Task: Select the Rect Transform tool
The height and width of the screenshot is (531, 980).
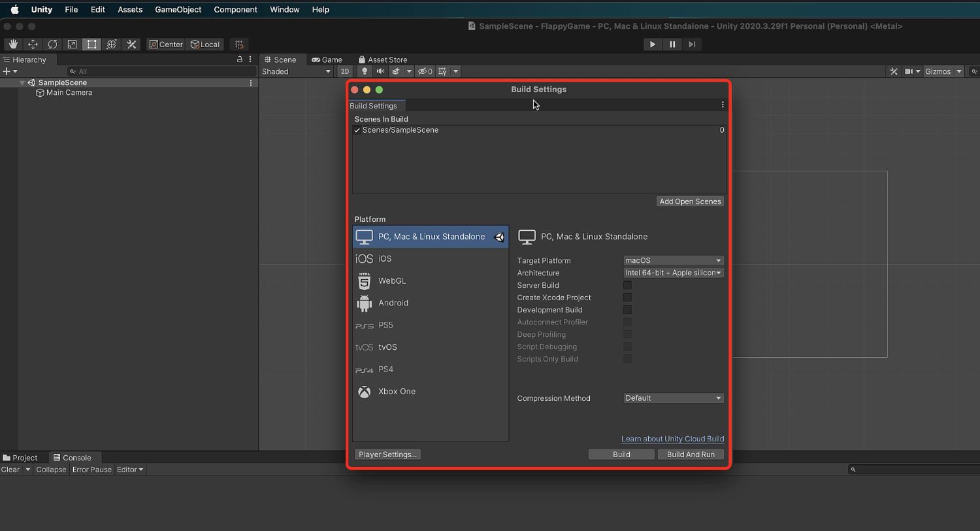Action: (92, 44)
